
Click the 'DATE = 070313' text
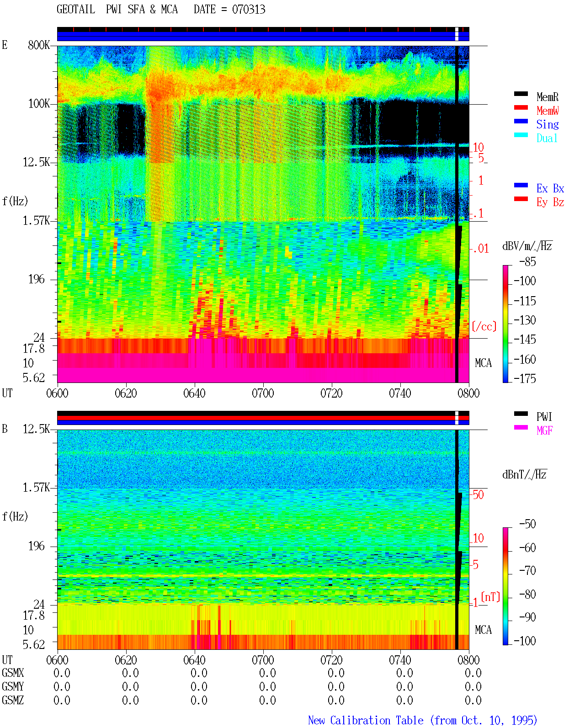point(229,9)
